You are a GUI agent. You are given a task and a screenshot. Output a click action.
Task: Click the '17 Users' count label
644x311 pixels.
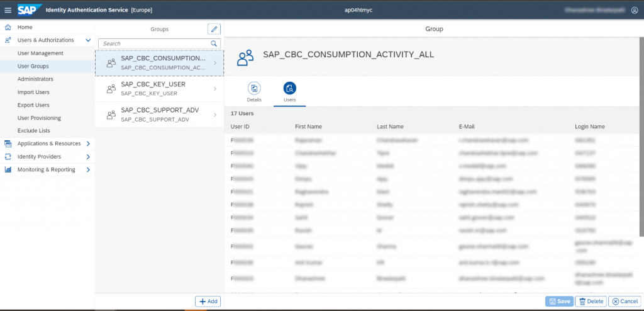coord(242,113)
